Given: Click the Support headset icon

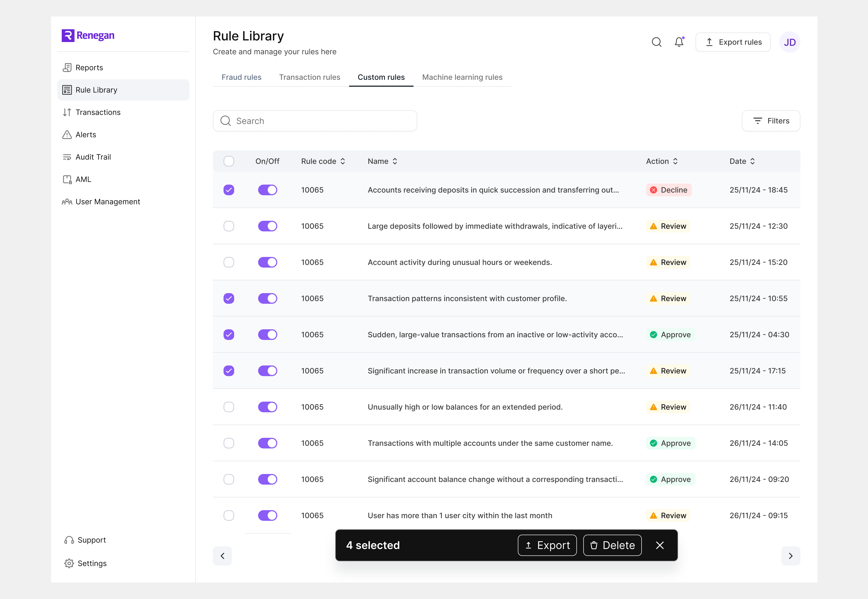Looking at the screenshot, I should (69, 540).
